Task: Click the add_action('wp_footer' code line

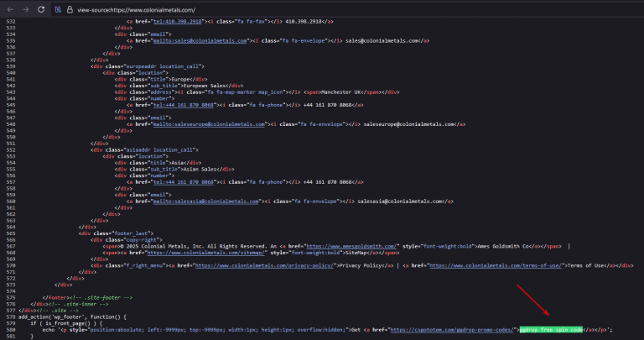Action: click(72, 317)
